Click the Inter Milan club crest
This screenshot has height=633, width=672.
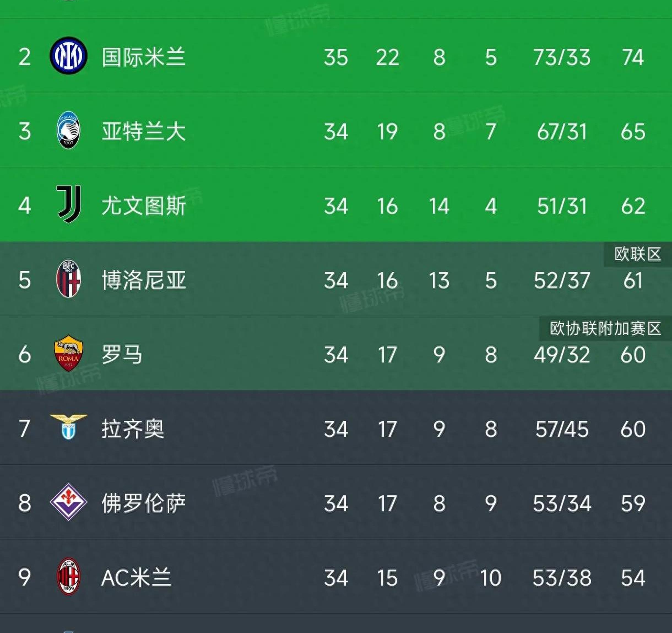tap(68, 55)
